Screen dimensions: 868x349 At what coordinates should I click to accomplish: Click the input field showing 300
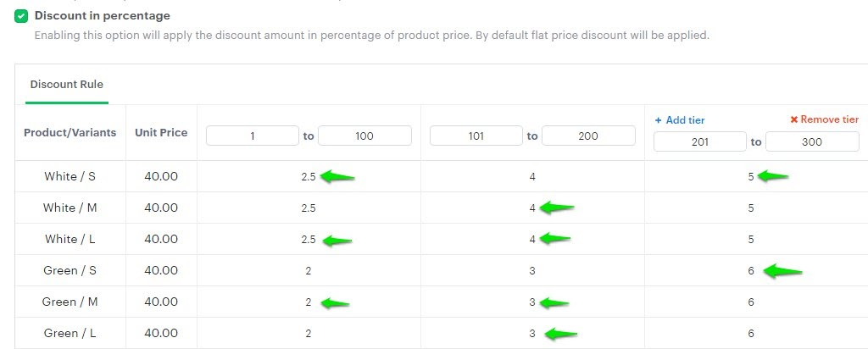coord(811,142)
